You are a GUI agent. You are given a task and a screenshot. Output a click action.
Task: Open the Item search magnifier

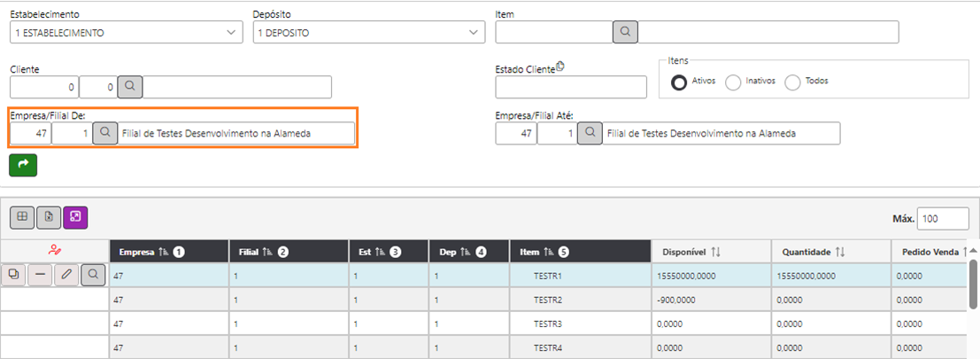coord(625,31)
